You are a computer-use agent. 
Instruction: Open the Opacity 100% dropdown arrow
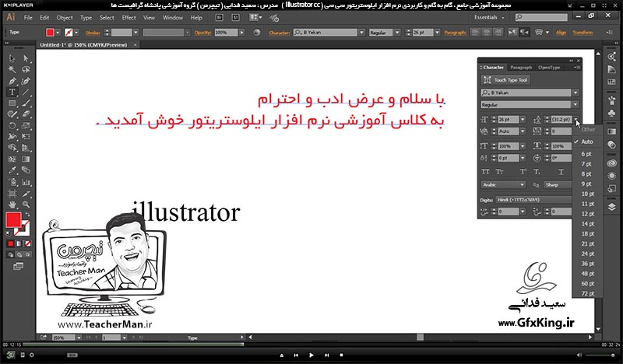(x=242, y=33)
